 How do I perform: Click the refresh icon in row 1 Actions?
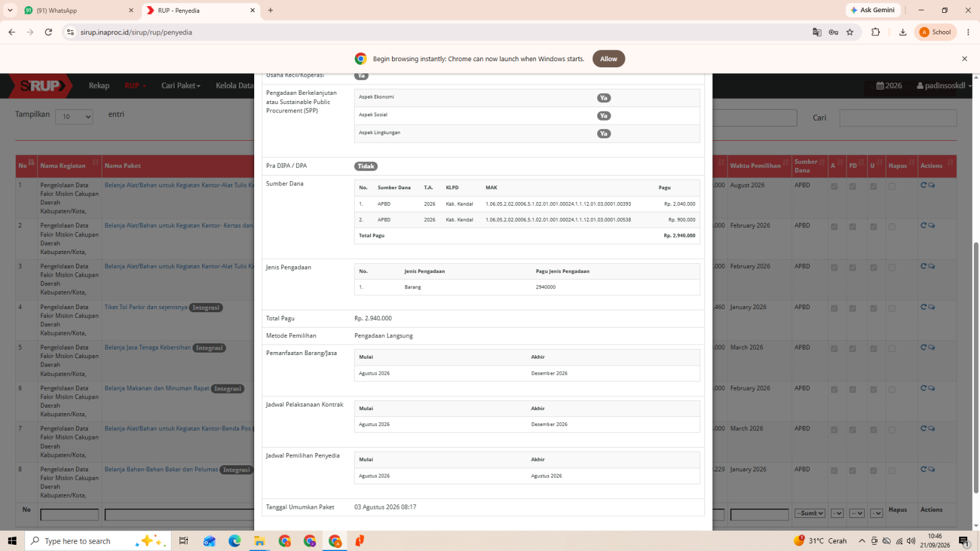coord(923,185)
